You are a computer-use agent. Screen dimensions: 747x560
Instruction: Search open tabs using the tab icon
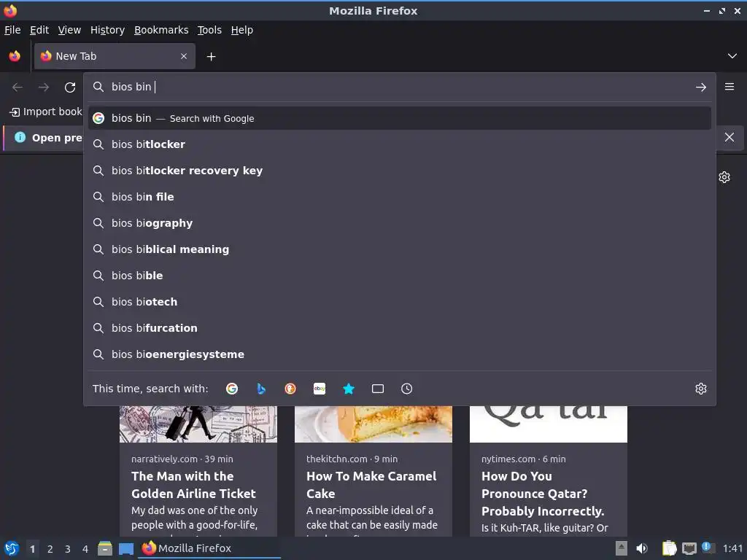coord(378,389)
